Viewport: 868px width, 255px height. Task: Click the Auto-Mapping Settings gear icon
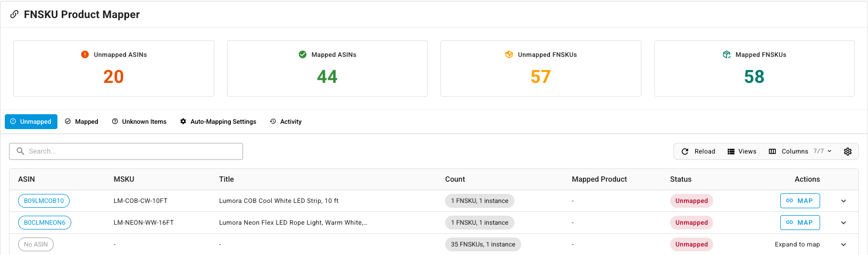[183, 122]
